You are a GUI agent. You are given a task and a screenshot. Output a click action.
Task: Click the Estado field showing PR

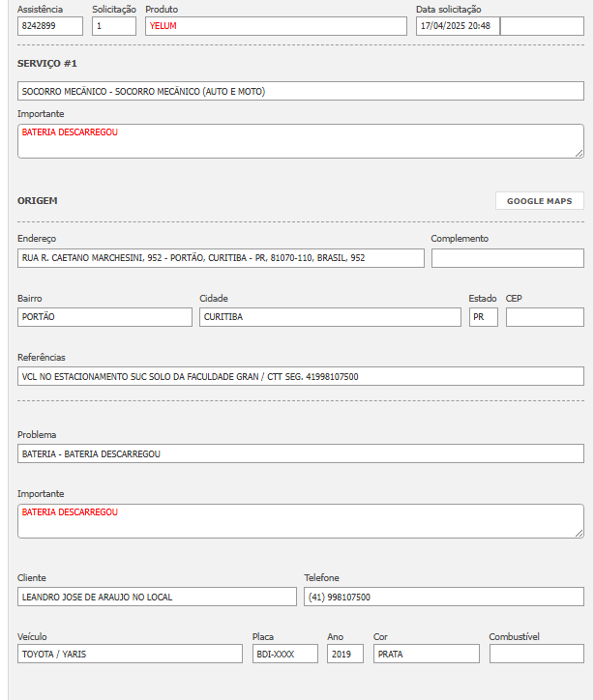(483, 317)
